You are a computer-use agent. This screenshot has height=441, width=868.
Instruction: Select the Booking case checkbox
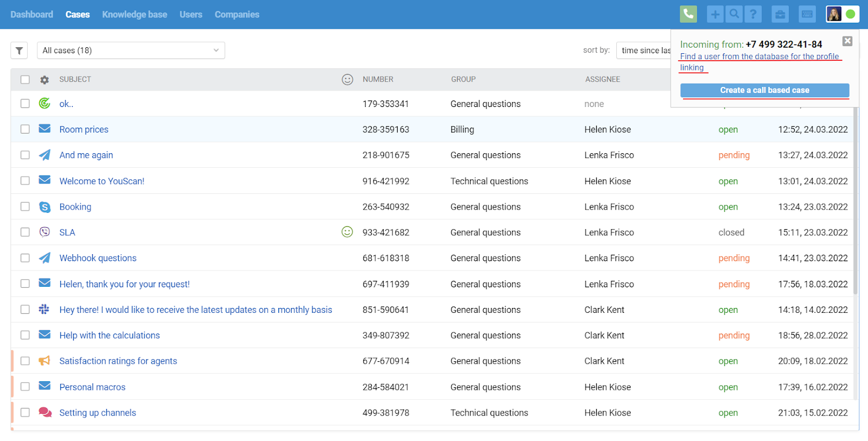pos(25,206)
